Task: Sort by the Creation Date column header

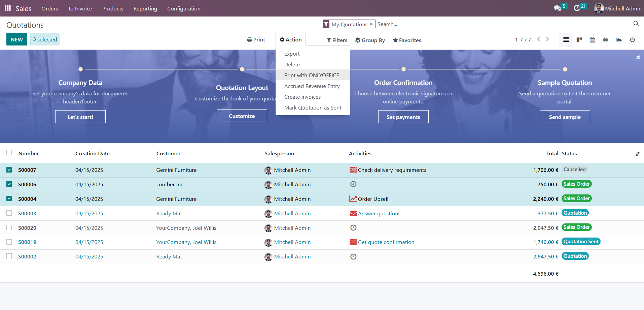Action: pyautogui.click(x=93, y=154)
